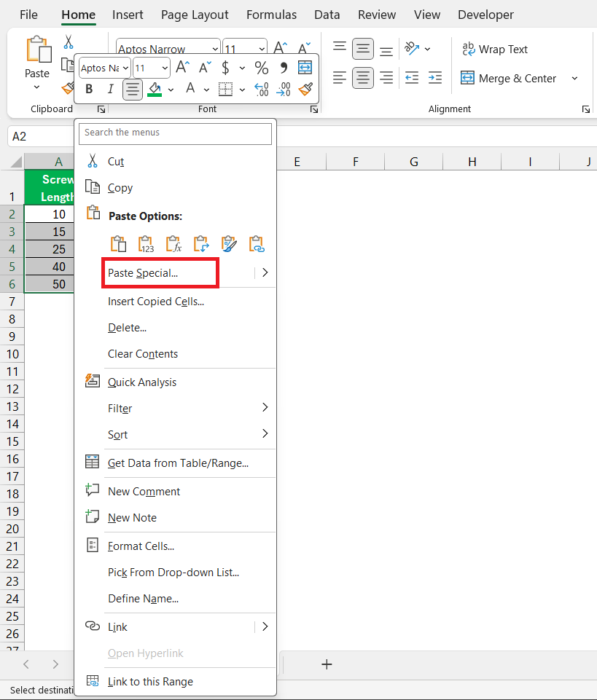
Task: Toggle center alignment in mini toolbar
Action: tap(132, 90)
